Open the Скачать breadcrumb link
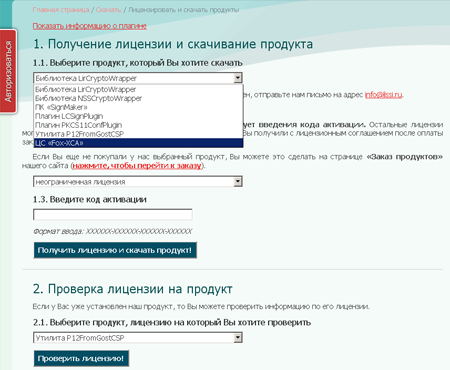The width and height of the screenshot is (450, 370). coord(108,10)
